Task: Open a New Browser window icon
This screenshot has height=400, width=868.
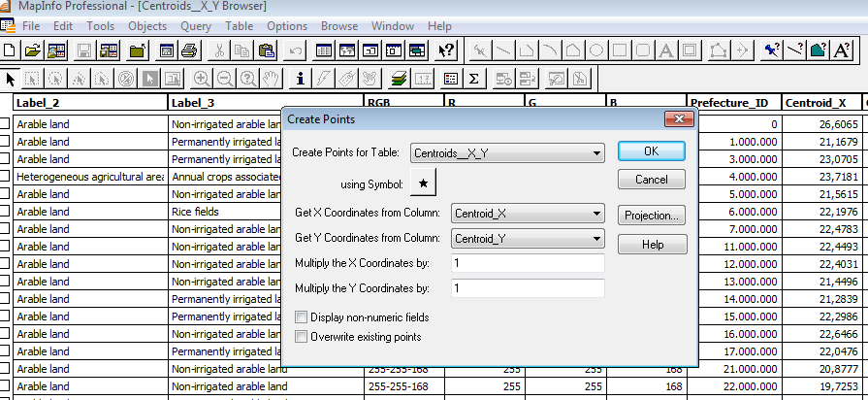Action: tap(323, 50)
